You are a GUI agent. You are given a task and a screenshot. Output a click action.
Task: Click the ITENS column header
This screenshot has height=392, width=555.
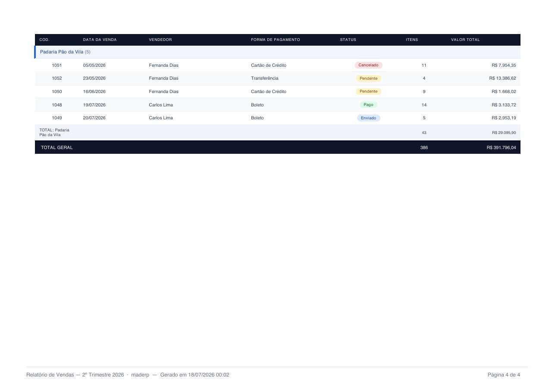tap(412, 40)
